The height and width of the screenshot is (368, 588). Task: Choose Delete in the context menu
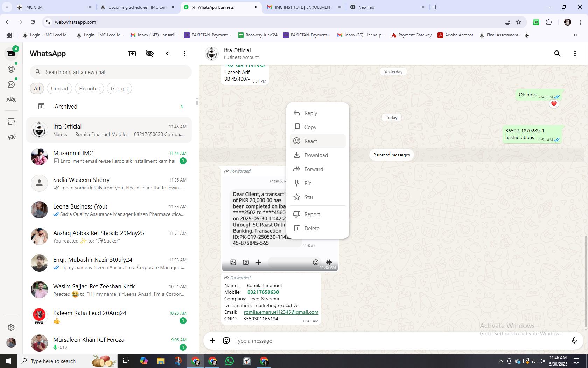tap(318, 228)
